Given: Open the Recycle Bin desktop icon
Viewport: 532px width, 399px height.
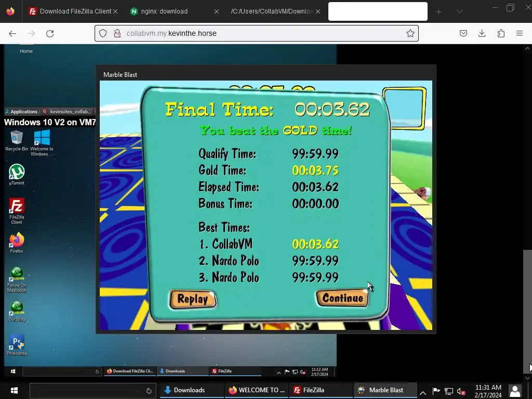Looking at the screenshot, I should point(17,140).
